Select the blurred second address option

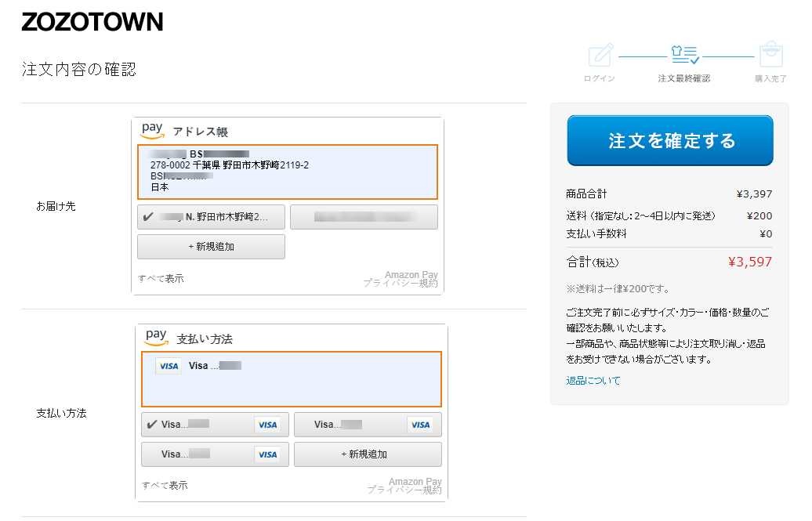[364, 217]
